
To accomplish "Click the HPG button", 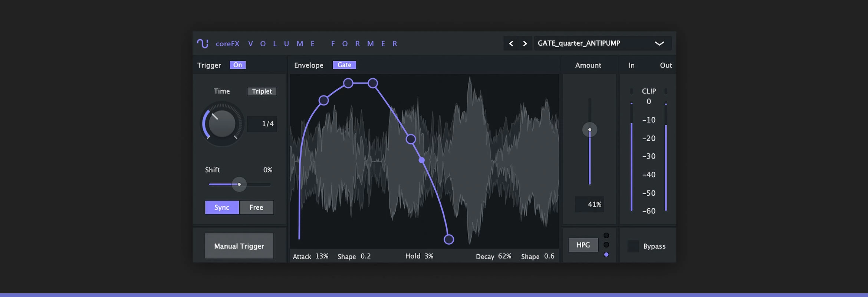I will [583, 245].
